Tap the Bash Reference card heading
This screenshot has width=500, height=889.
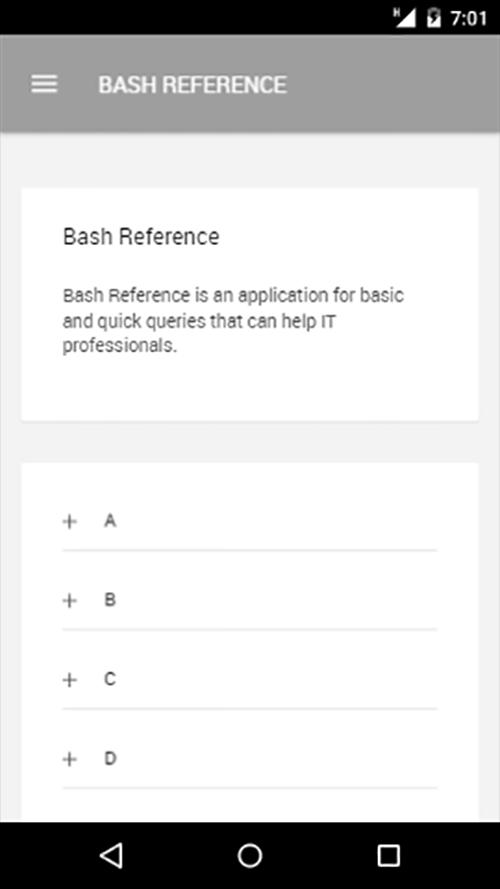click(x=141, y=236)
